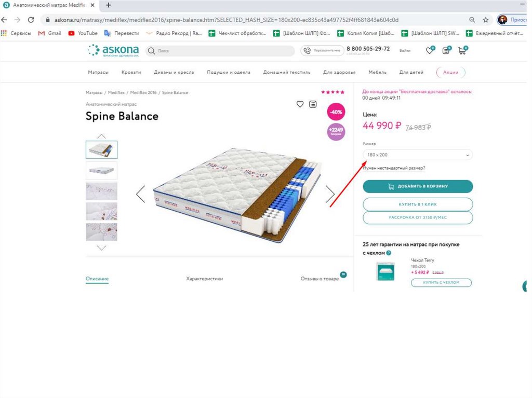Open favorites heart icon in header
Screen dimensions: 532x398
point(430,50)
